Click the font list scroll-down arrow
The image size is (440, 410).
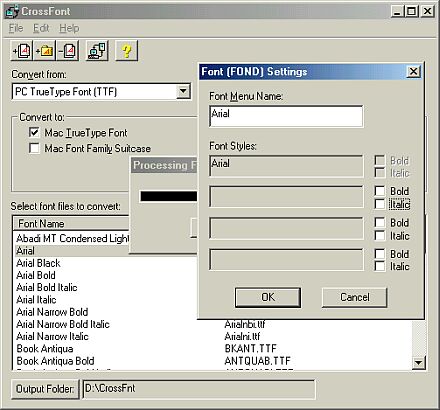point(419,362)
